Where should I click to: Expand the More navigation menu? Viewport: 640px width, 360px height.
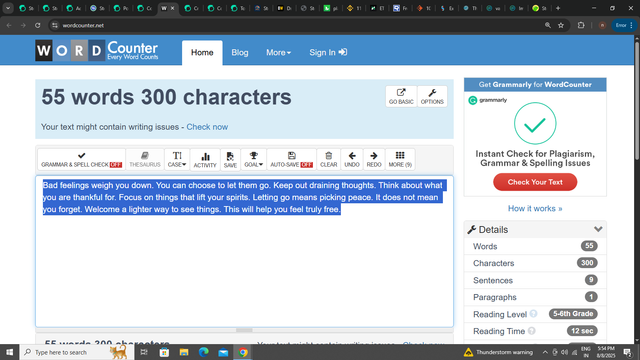tap(278, 53)
